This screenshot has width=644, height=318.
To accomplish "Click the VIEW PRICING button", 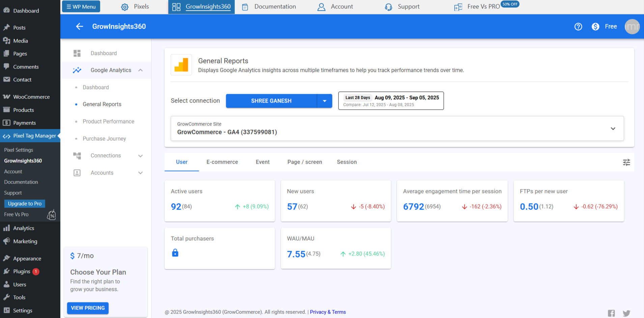I will [87, 308].
